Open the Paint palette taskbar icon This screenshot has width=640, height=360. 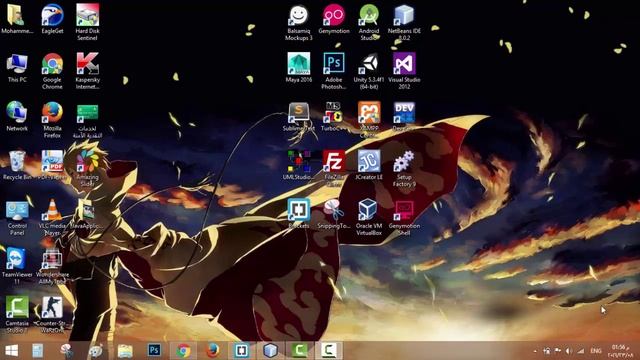click(96, 351)
